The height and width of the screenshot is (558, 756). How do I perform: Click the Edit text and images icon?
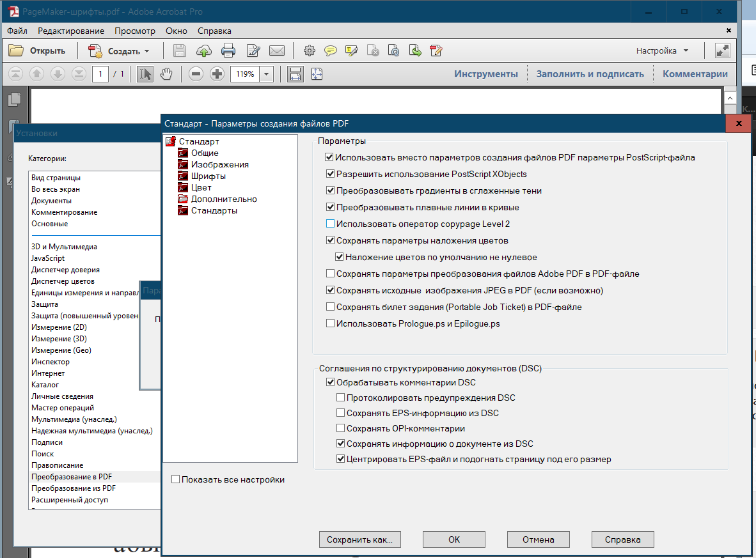click(253, 50)
